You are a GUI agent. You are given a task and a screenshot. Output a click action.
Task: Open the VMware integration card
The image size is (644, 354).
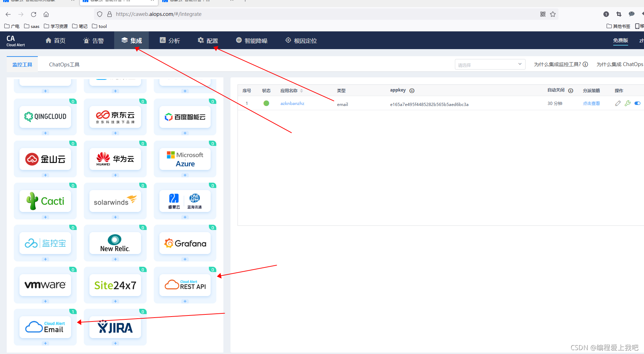(45, 285)
